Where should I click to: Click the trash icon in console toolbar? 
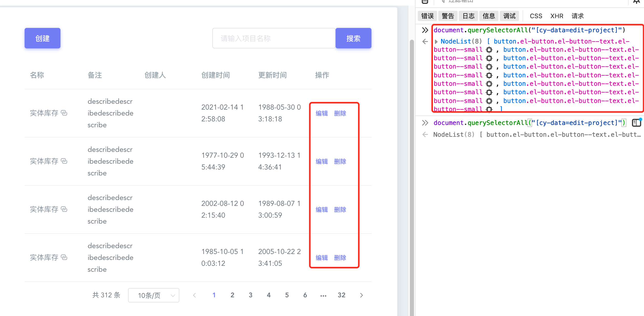coord(425,2)
